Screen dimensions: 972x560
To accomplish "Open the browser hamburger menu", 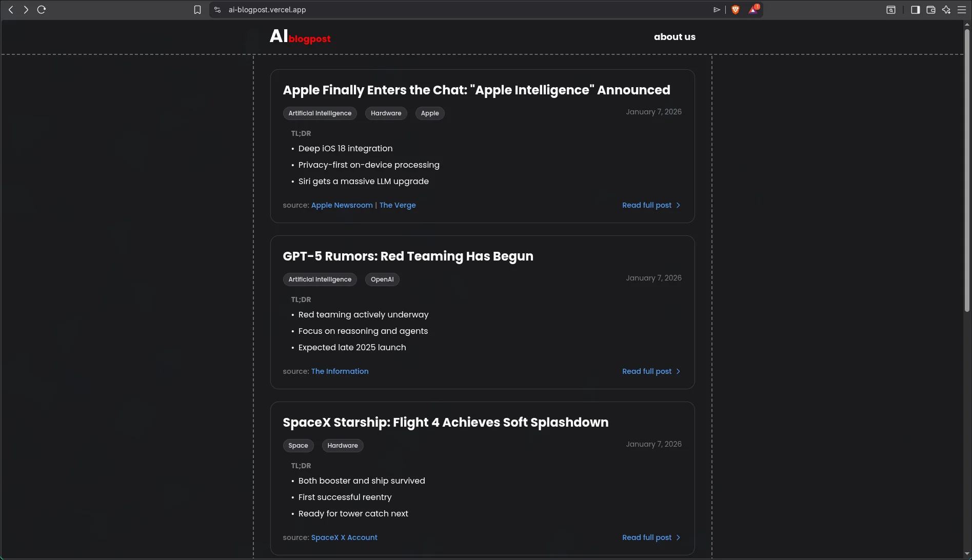I will [962, 10].
